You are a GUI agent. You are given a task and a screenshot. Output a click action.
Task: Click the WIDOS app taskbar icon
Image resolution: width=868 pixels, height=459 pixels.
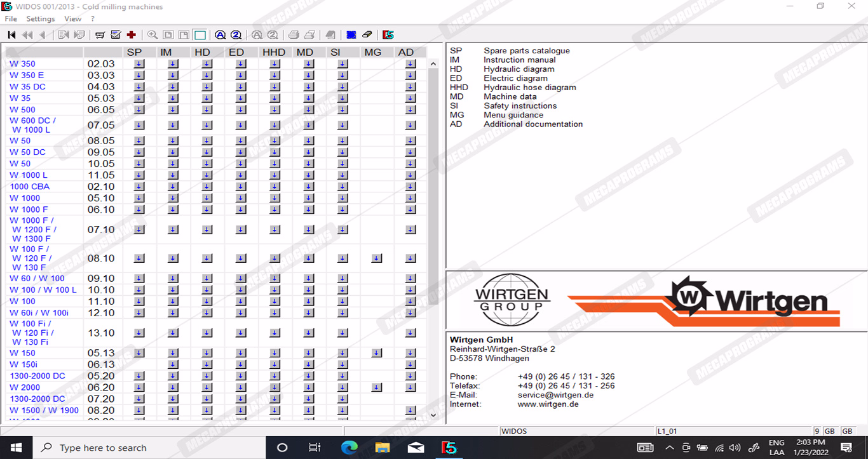point(449,448)
